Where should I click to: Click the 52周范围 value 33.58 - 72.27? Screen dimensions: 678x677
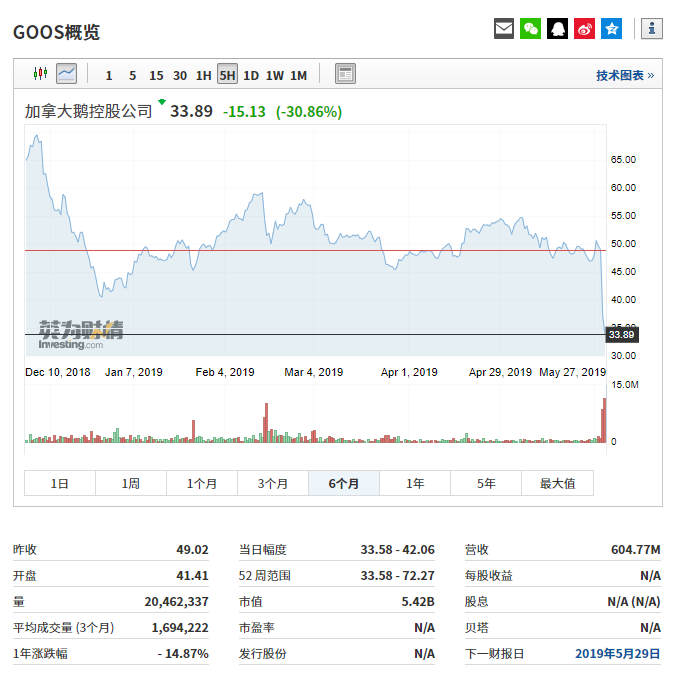398,575
